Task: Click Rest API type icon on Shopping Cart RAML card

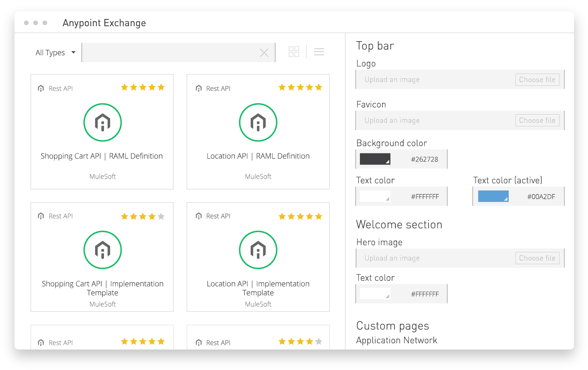Action: pos(41,88)
